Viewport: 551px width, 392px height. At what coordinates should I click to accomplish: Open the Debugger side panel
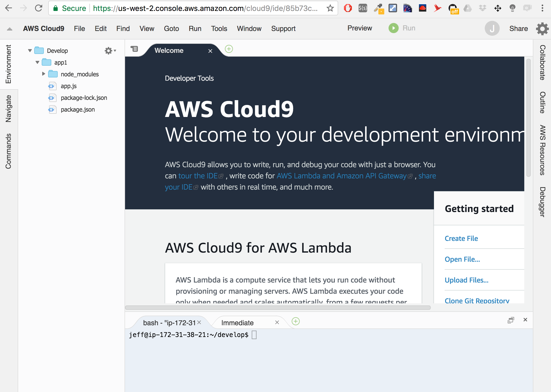(x=542, y=202)
